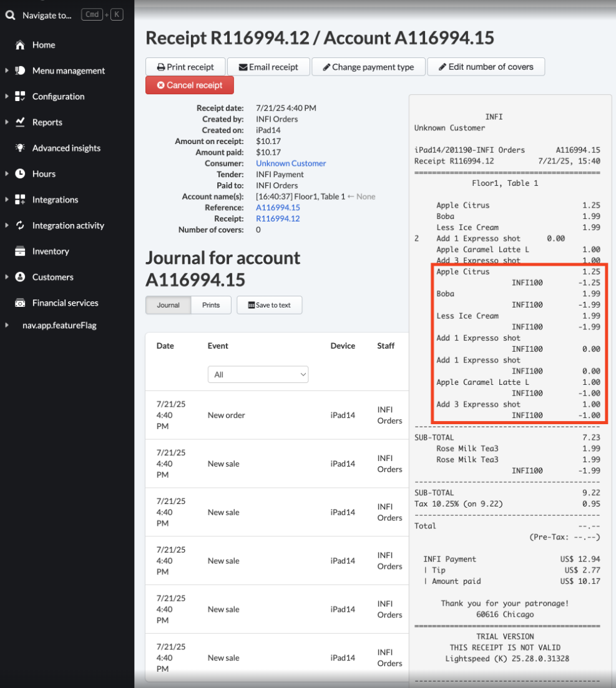Select the Journal tab
Image resolution: width=616 pixels, height=688 pixels.
(x=168, y=305)
